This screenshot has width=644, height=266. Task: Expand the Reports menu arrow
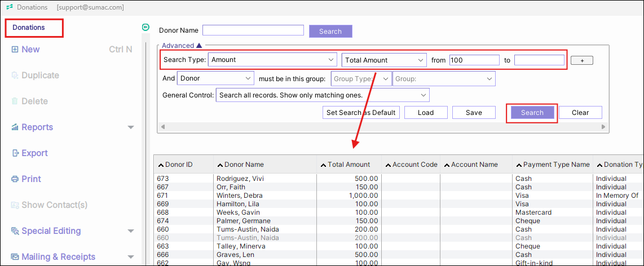(131, 127)
